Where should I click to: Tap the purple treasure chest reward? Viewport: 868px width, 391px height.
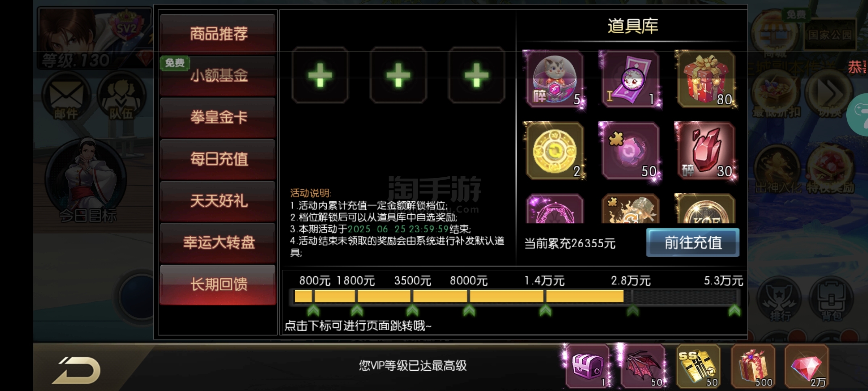pyautogui.click(x=587, y=366)
